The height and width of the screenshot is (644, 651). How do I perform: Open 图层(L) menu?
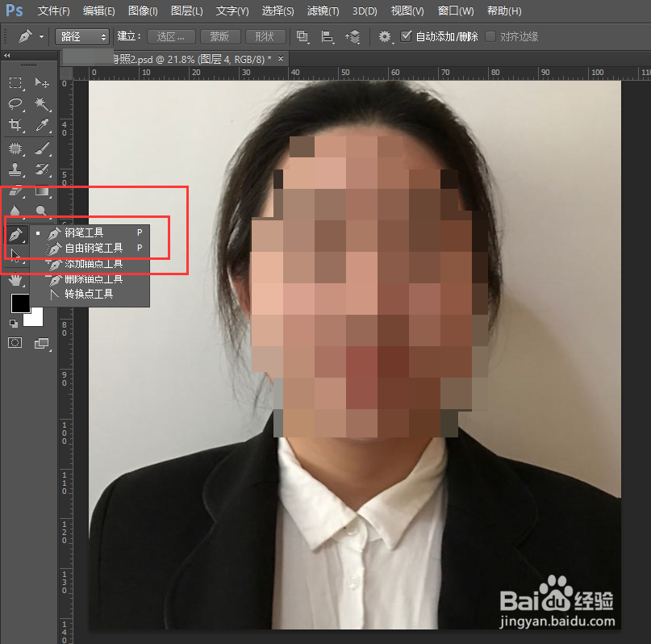pos(187,10)
